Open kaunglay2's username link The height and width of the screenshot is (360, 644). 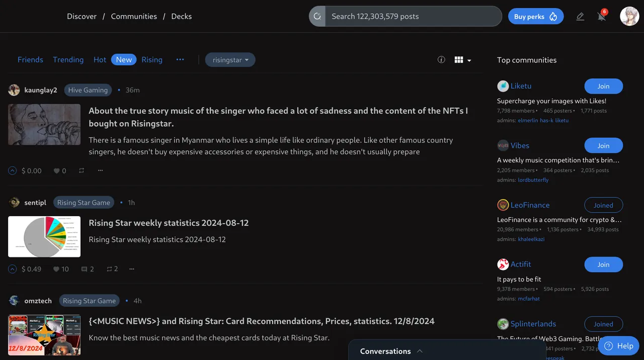coord(41,90)
